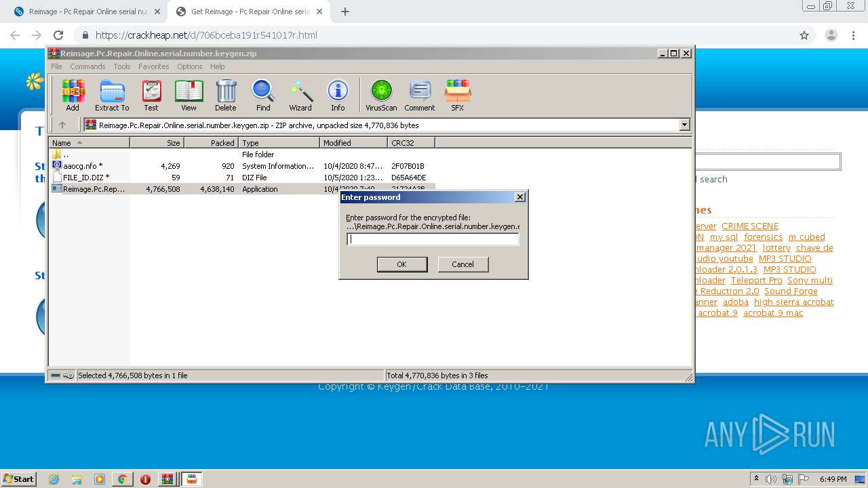
Task: Open the Help menu
Action: coord(217,66)
